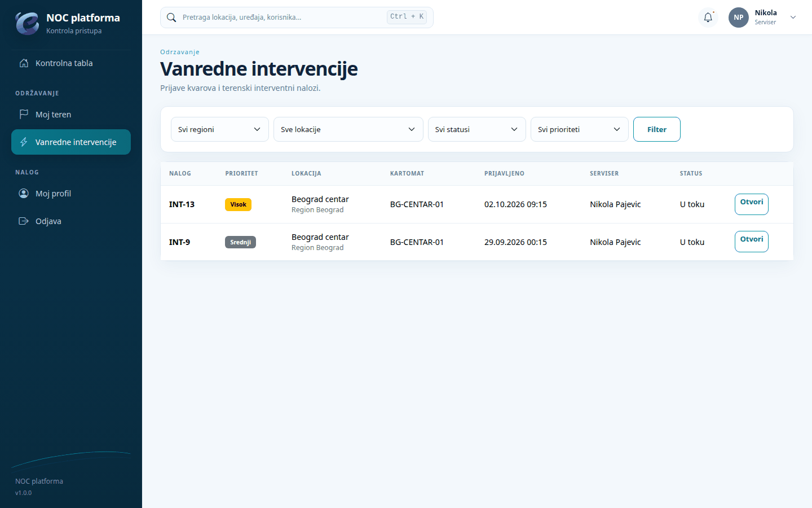Click the Ctrl + K shortcut badge
This screenshot has width=812, height=508.
[407, 17]
